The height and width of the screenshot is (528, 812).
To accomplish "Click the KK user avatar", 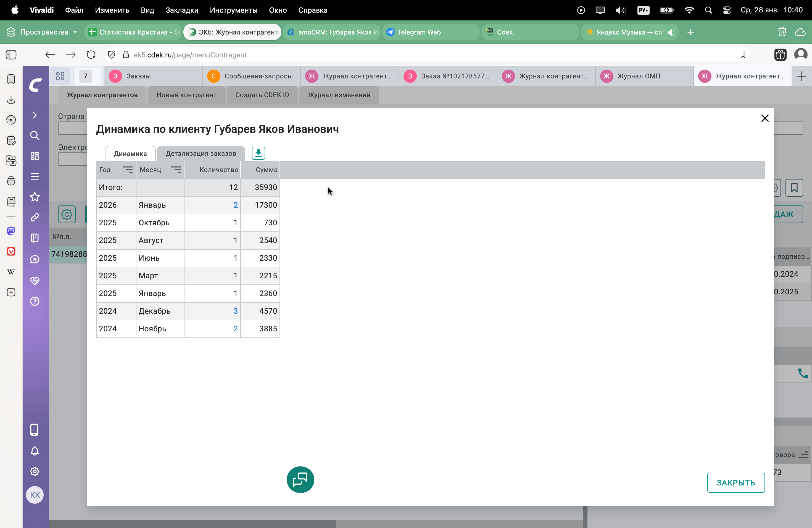I will [35, 495].
